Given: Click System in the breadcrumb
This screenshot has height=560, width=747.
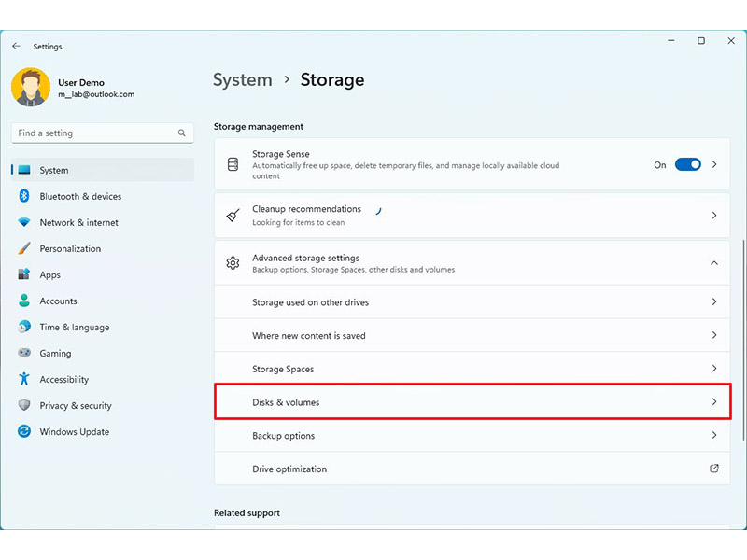Looking at the screenshot, I should 243,79.
